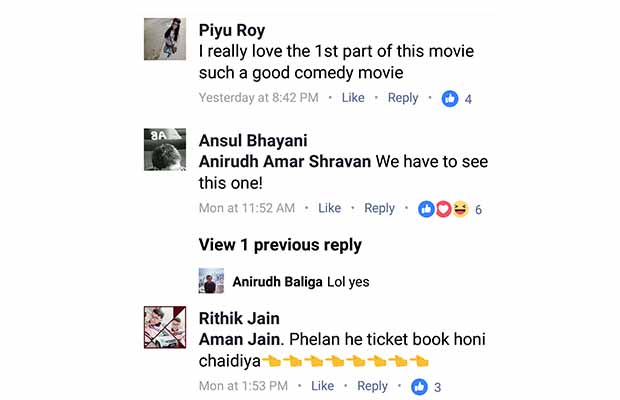
Task: Expand View 1 previous reply
Action: [x=280, y=245]
